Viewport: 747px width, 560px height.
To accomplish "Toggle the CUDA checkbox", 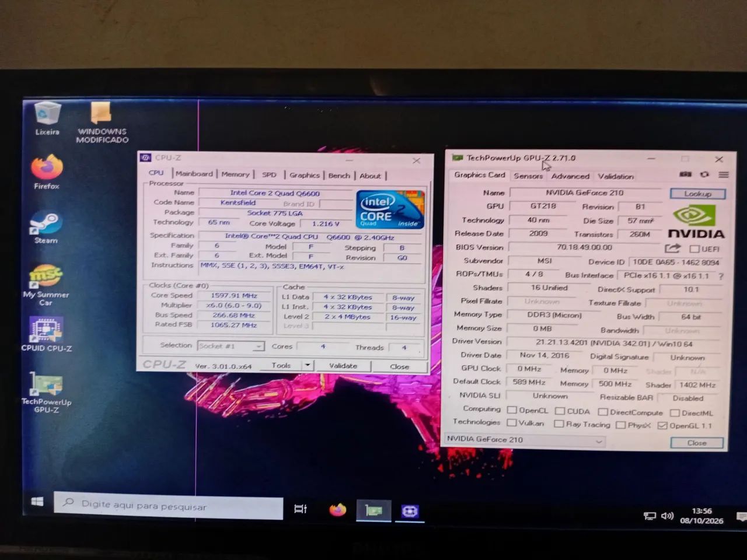I will click(x=560, y=411).
